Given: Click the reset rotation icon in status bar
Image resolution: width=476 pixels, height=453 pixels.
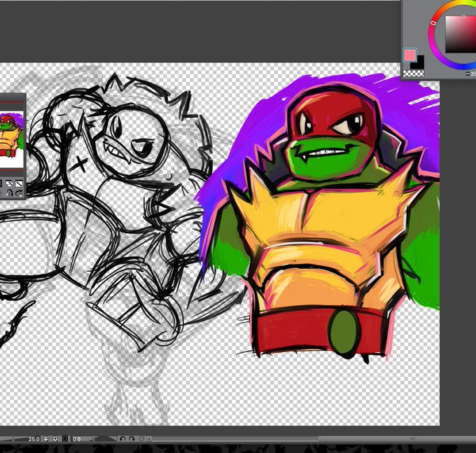Looking at the screenshot, I should click(x=141, y=439).
